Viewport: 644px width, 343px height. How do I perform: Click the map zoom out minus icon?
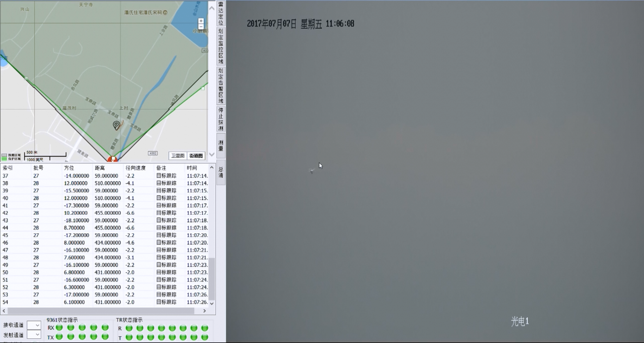(x=201, y=27)
